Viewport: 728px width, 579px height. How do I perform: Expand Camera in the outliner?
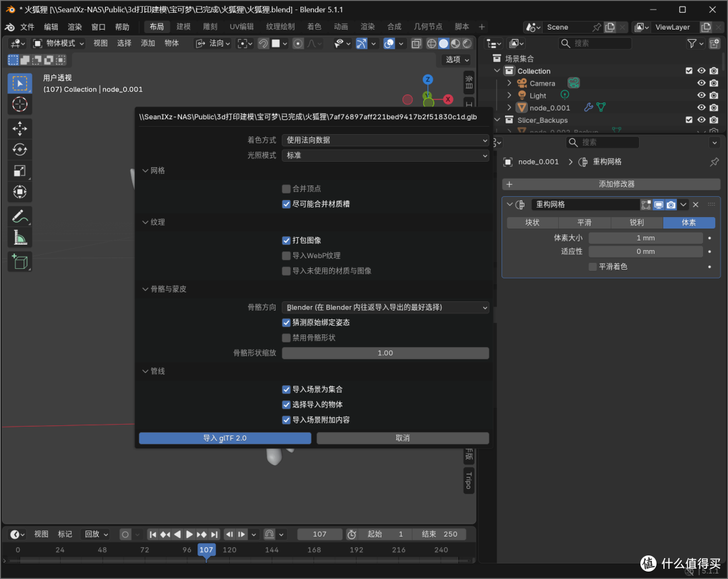[x=510, y=83]
